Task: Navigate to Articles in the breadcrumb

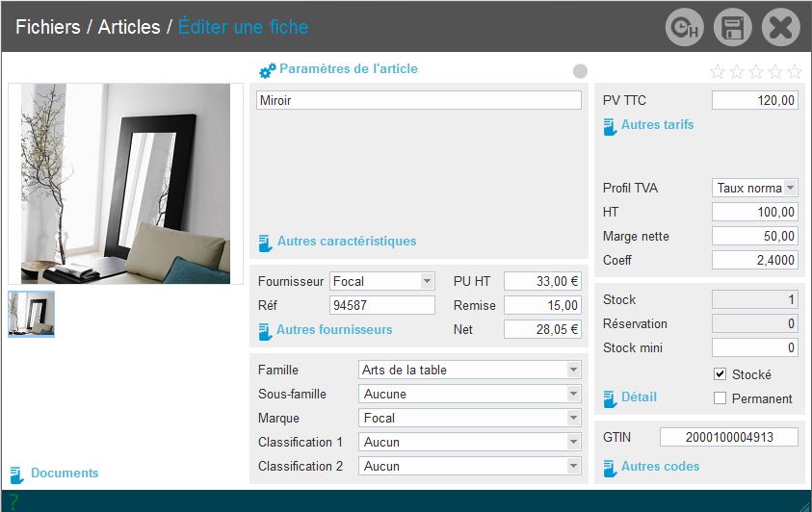Action: pos(129,27)
